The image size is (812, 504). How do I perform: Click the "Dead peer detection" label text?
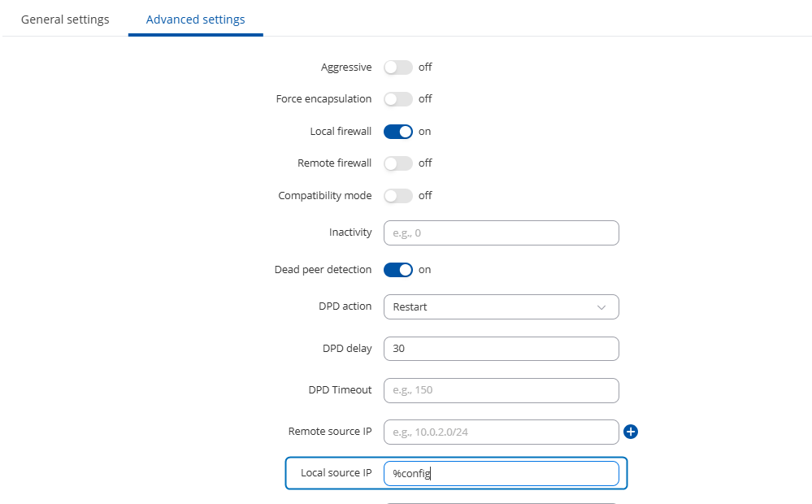(x=323, y=270)
